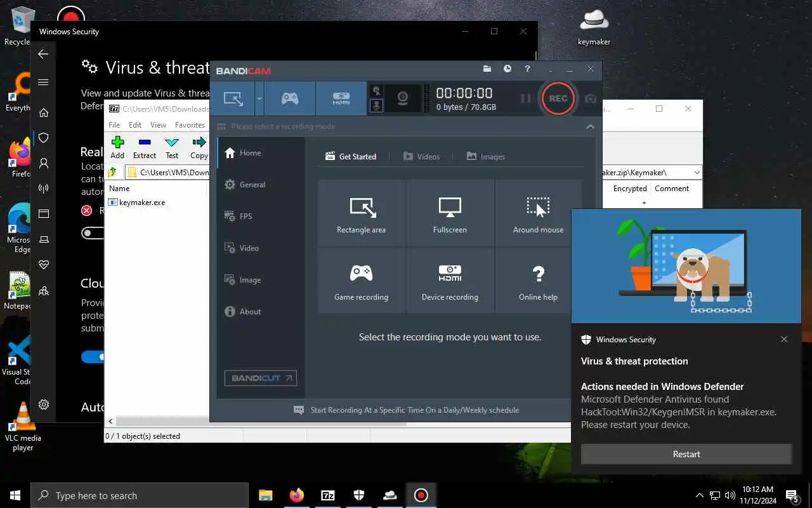Click the Bandicut button
Viewport: 812px width, 508px height.
pos(261,378)
